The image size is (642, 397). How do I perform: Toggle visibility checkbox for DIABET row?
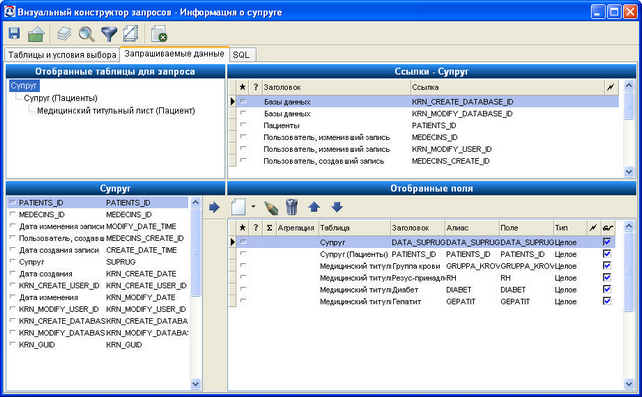pyautogui.click(x=607, y=289)
